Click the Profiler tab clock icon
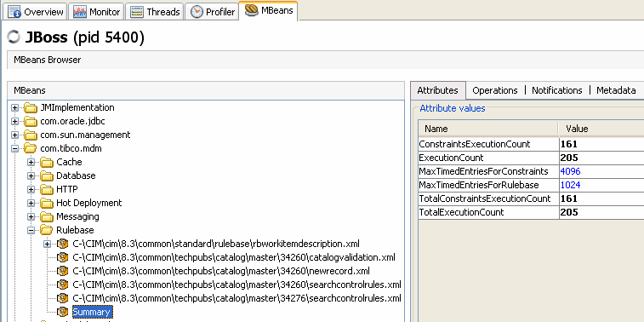644x322 pixels. [x=197, y=12]
